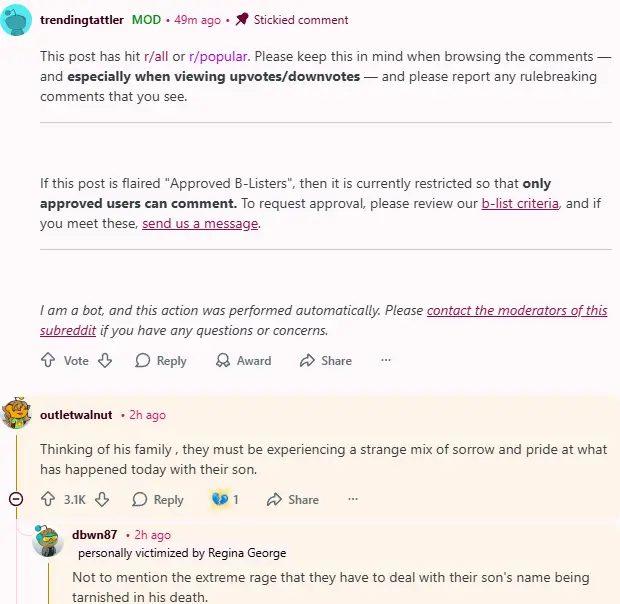The height and width of the screenshot is (604, 620).
Task: Share the stickied mod comment
Action: pos(326,360)
